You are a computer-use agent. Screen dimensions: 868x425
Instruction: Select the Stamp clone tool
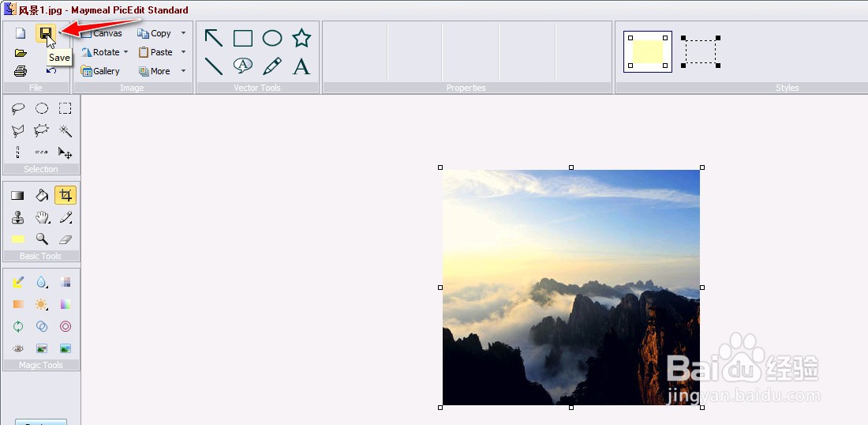[x=17, y=218]
